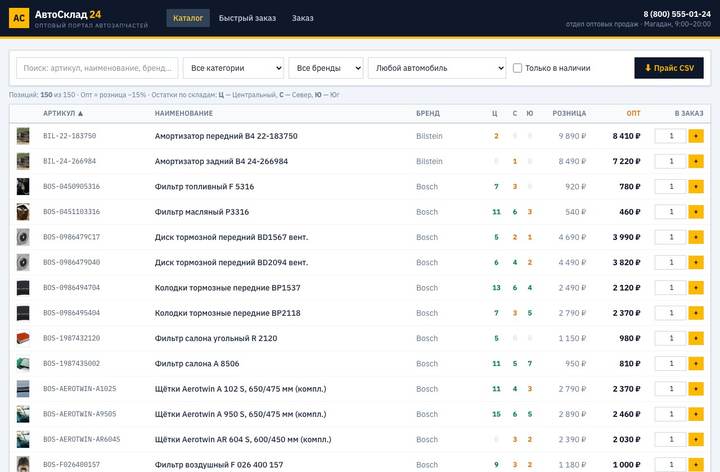Screen dimensions: 720x472
Task: Expand the Все бренды dropdown
Action: click(326, 68)
